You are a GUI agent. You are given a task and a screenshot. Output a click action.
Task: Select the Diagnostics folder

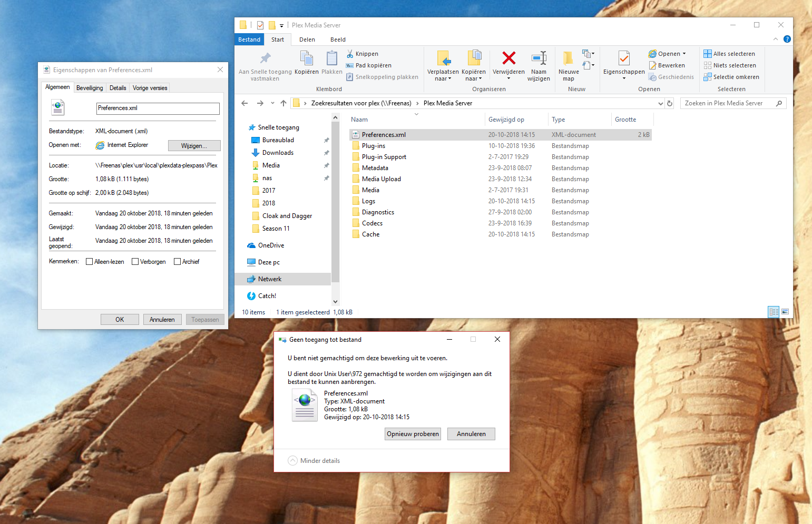coord(378,212)
